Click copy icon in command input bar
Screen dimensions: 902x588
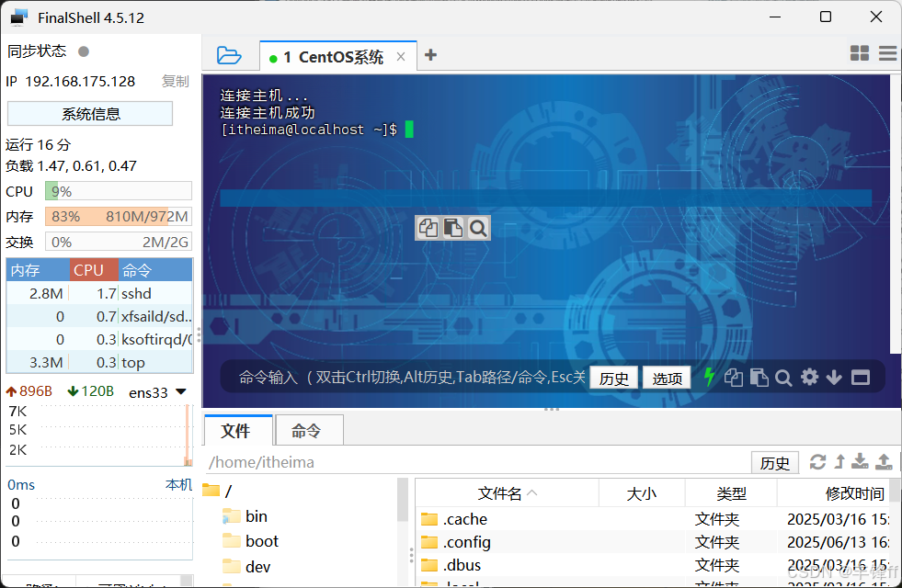734,378
